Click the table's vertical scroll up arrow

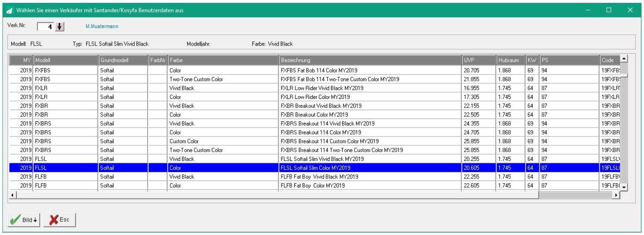tap(624, 59)
